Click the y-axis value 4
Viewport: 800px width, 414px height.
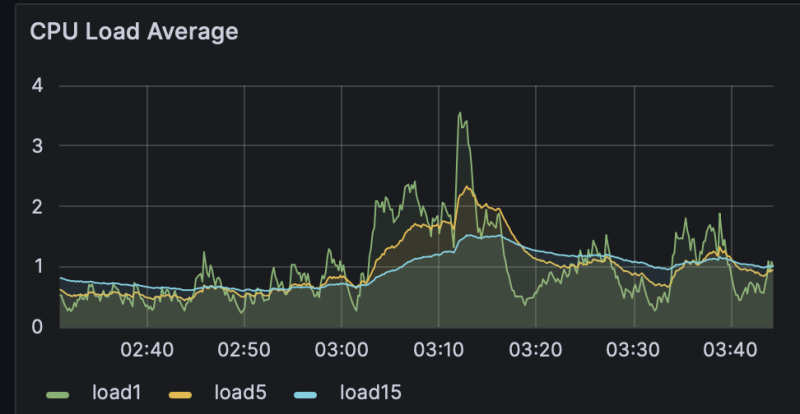point(37,86)
